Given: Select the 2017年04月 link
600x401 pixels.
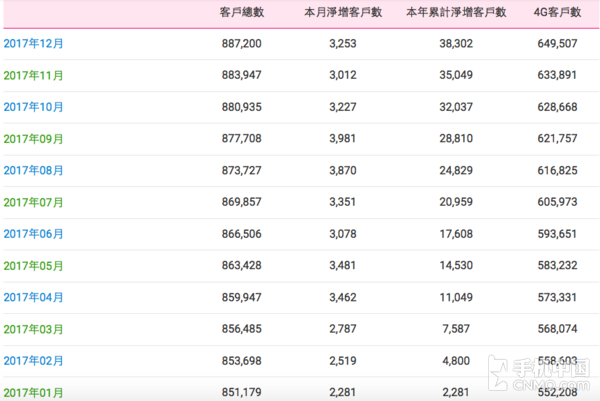Looking at the screenshot, I should tap(34, 298).
